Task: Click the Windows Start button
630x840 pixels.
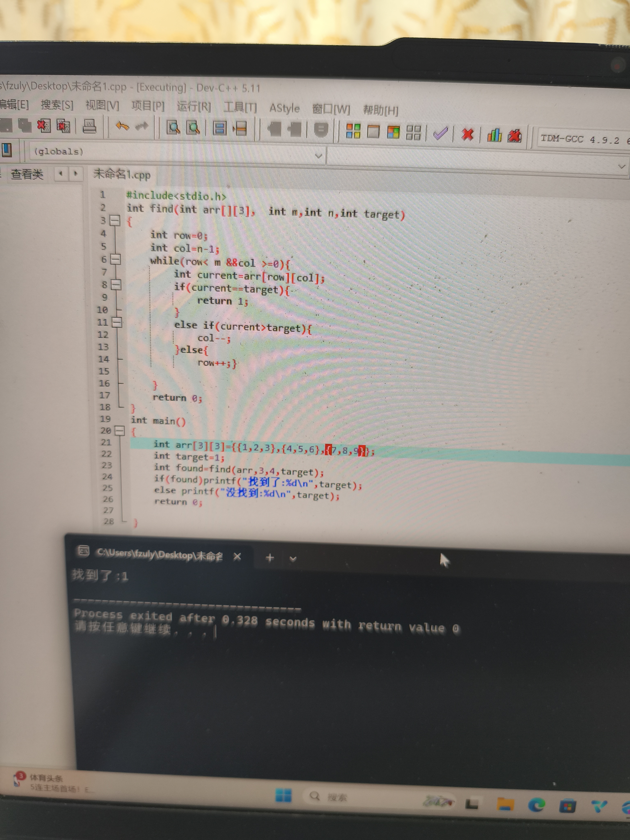Action: click(x=283, y=795)
